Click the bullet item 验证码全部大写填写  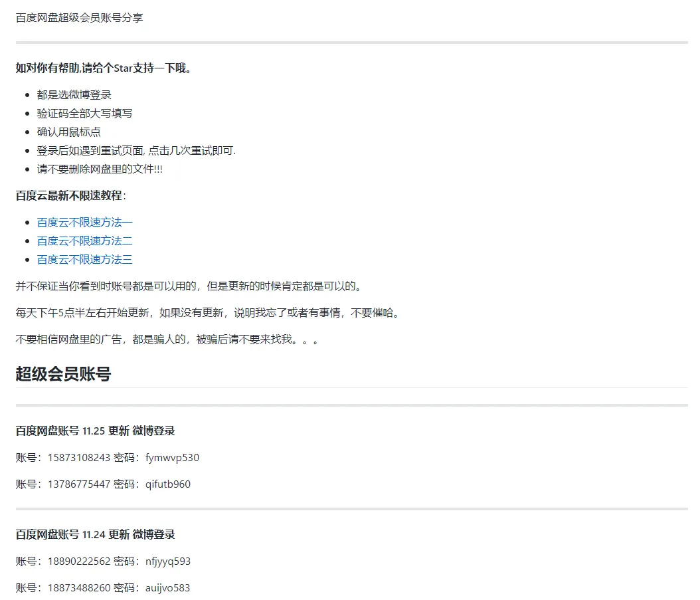84,113
